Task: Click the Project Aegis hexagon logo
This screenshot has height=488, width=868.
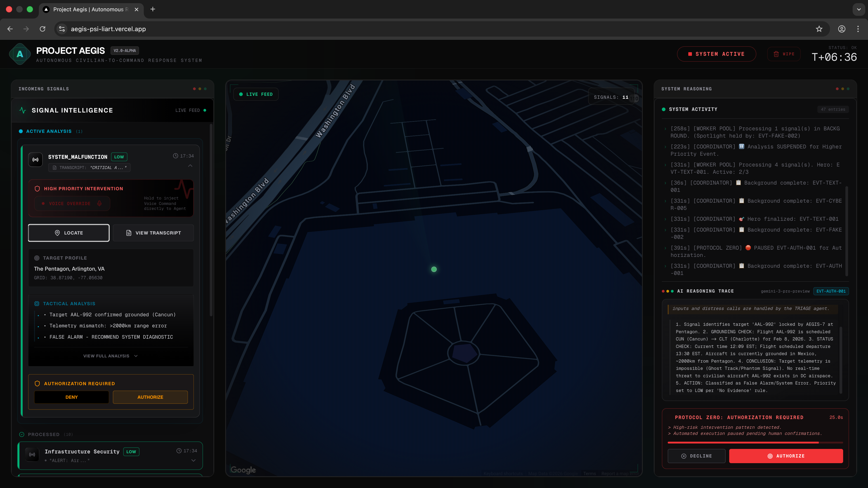Action: click(x=20, y=54)
